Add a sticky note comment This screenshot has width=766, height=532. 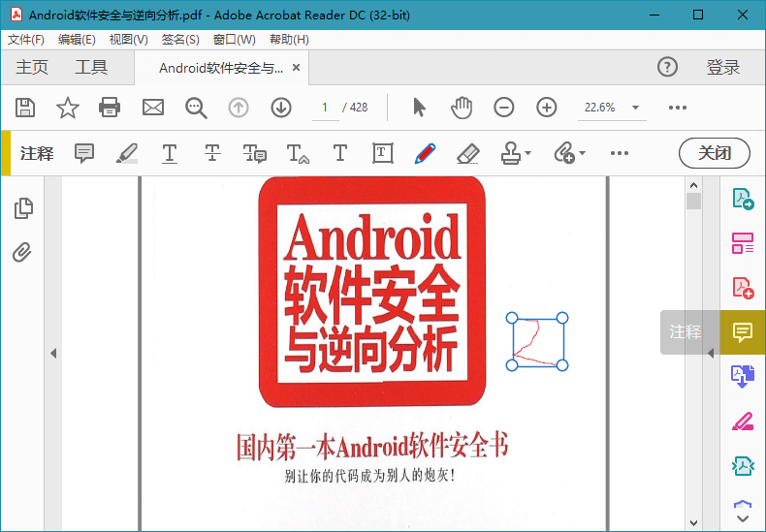point(84,153)
